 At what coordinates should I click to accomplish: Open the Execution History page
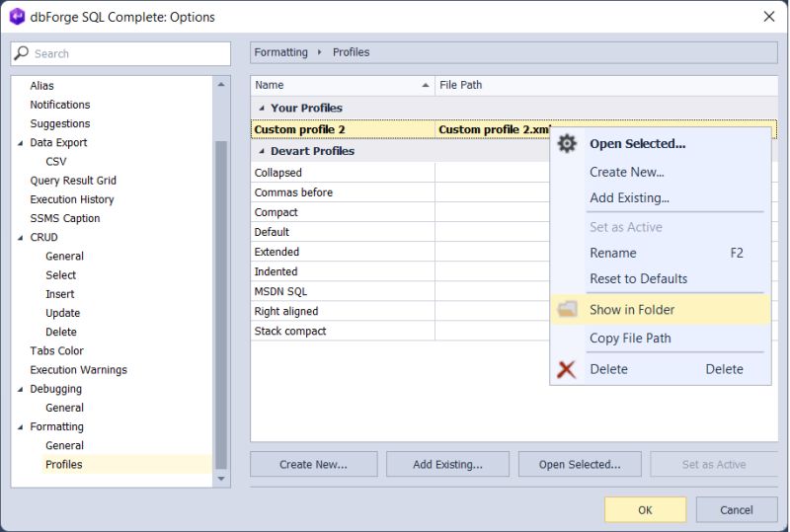(72, 199)
